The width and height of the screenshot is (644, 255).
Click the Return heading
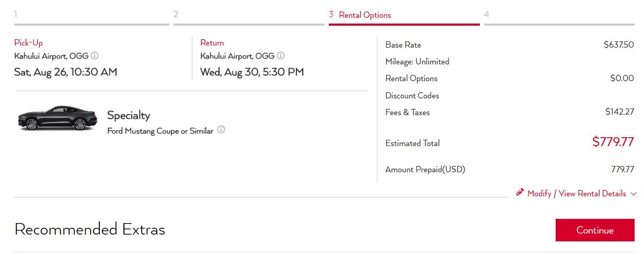[212, 43]
